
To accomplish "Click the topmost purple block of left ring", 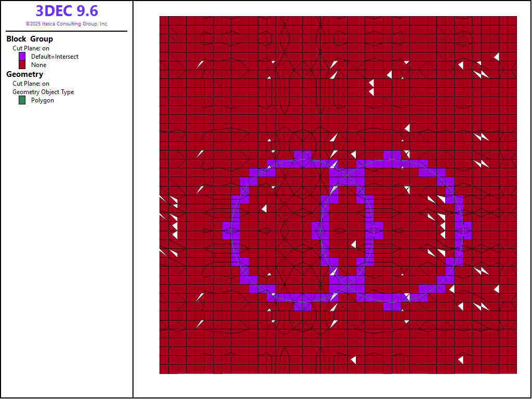I will point(302,155).
